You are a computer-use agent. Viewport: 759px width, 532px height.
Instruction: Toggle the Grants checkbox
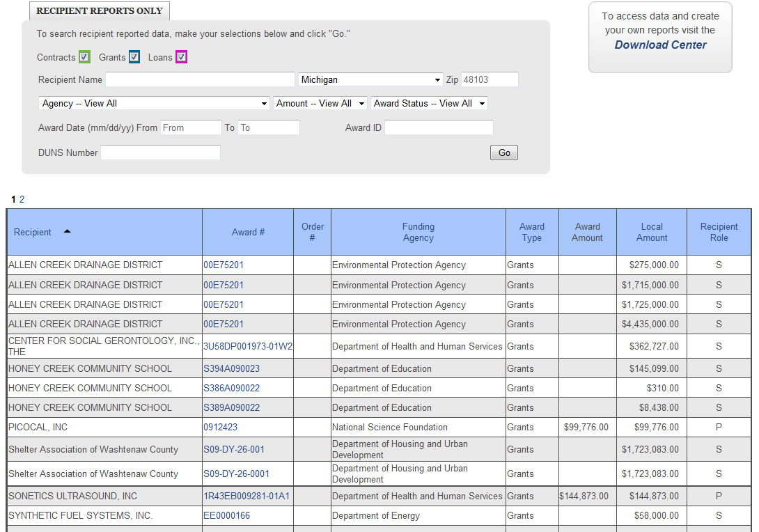pyautogui.click(x=134, y=57)
